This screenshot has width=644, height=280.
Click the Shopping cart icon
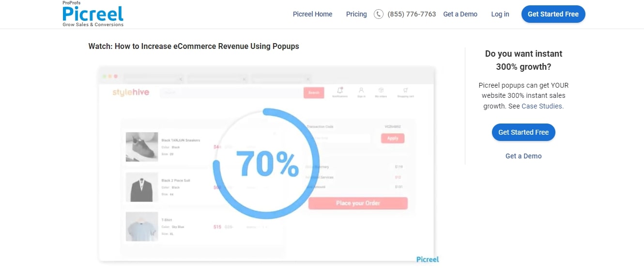[x=405, y=90]
